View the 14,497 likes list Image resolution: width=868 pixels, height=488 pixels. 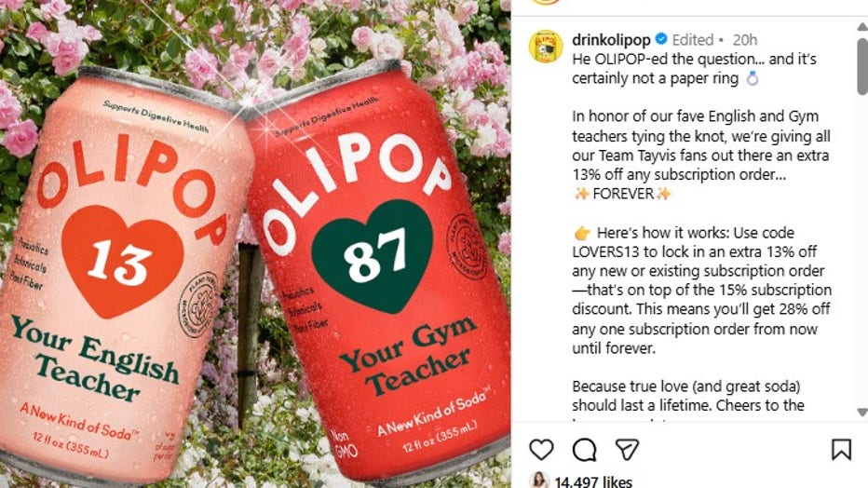pyautogui.click(x=593, y=481)
